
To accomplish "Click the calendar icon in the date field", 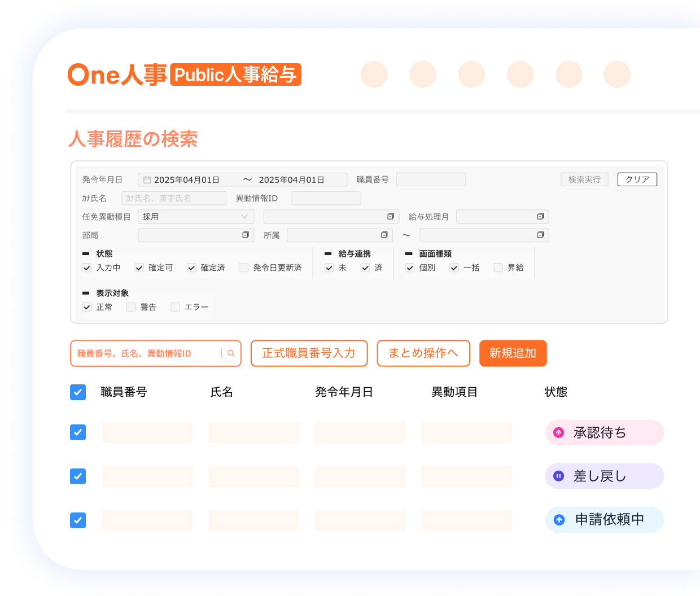I will click(x=147, y=179).
